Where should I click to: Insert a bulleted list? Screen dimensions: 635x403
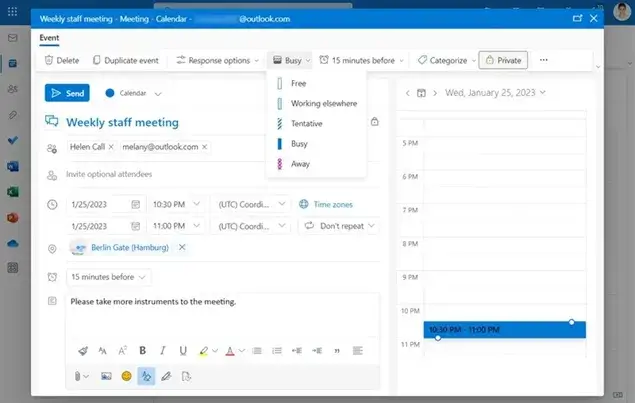coord(257,351)
